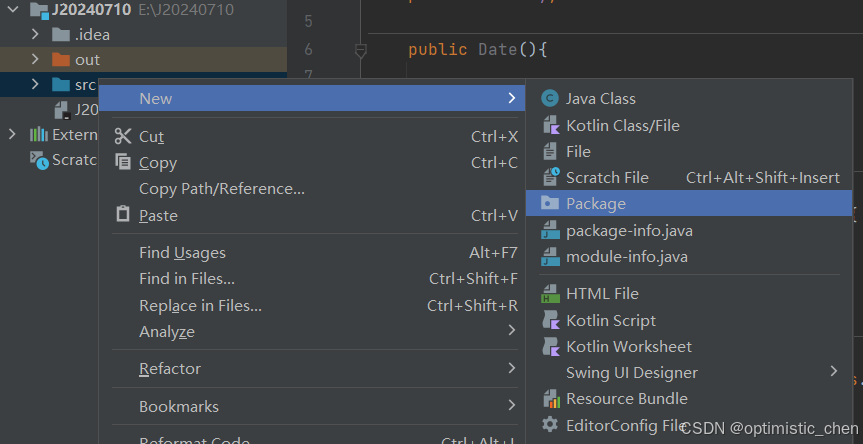The height and width of the screenshot is (444, 863).
Task: Click Copy Path/Reference option
Action: point(221,189)
